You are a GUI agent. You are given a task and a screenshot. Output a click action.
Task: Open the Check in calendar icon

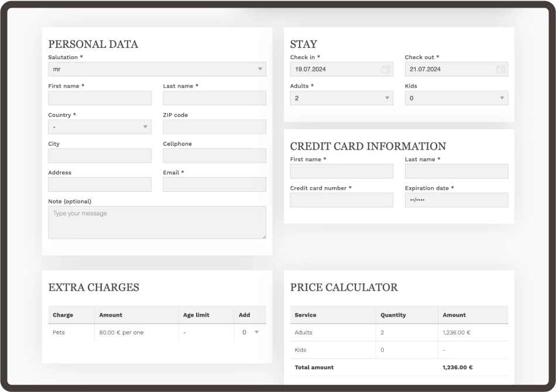[x=386, y=69]
